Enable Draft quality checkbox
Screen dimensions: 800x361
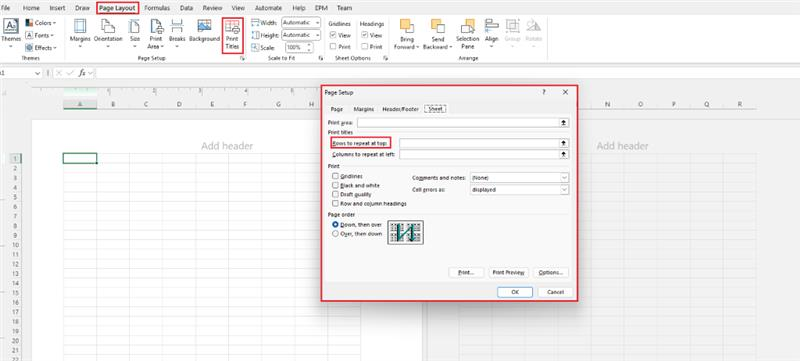335,194
